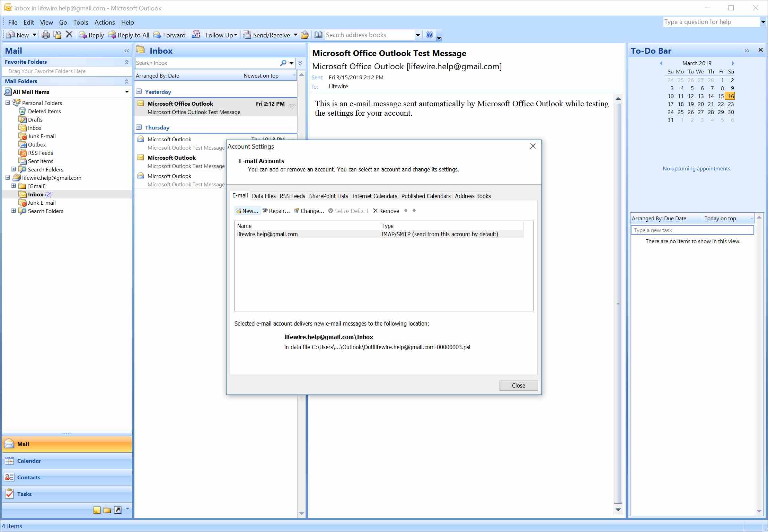Open the File menu
768x532 pixels.
tap(13, 22)
